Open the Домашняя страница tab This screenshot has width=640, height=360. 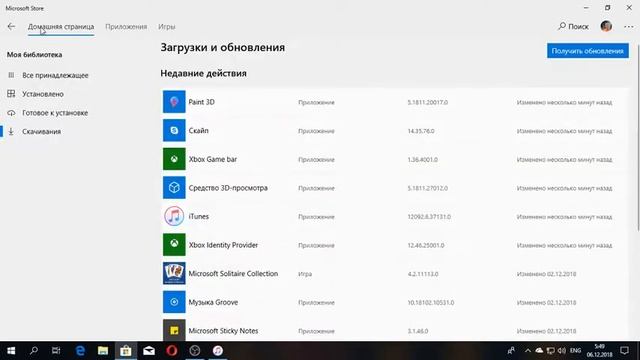(x=61, y=27)
